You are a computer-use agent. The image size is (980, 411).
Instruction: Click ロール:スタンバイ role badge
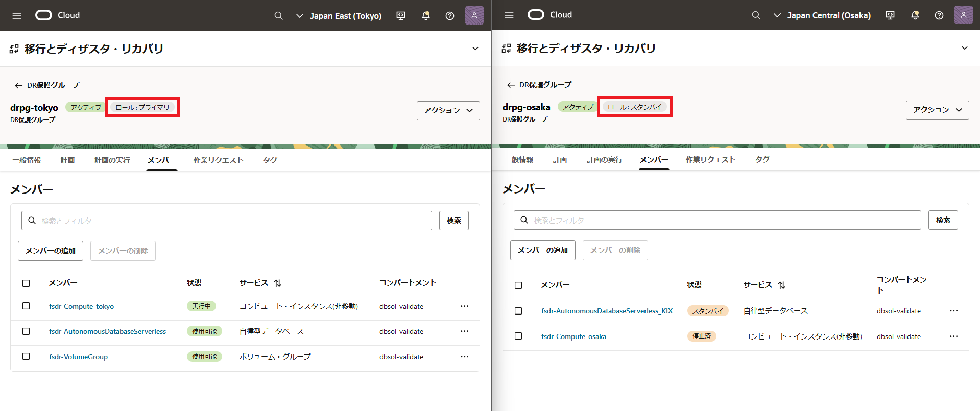tap(635, 107)
